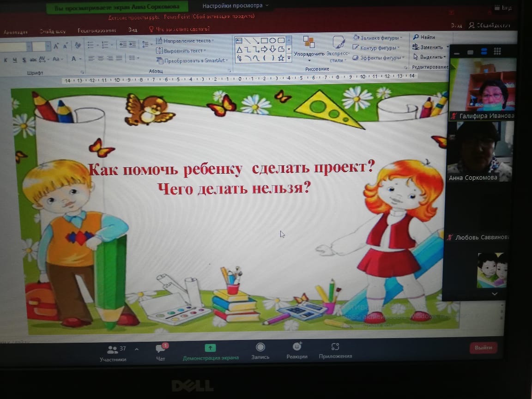Toggle underline formatting in the Шрифт group
Viewport: 532px width, 399px height.
coord(15,60)
